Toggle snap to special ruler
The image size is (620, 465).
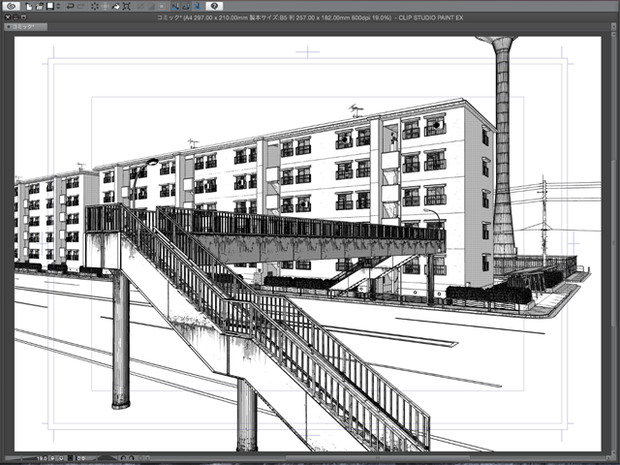click(186, 6)
